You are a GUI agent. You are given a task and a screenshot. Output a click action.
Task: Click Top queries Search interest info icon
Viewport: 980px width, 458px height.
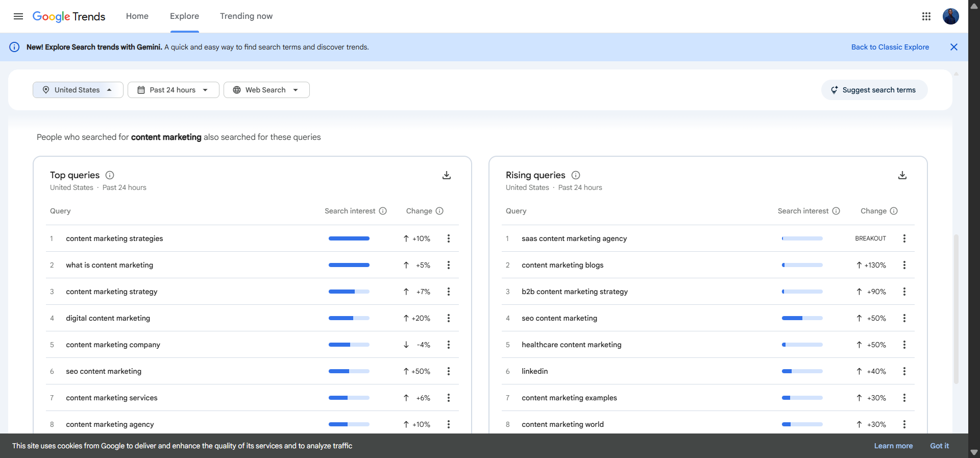point(383,211)
